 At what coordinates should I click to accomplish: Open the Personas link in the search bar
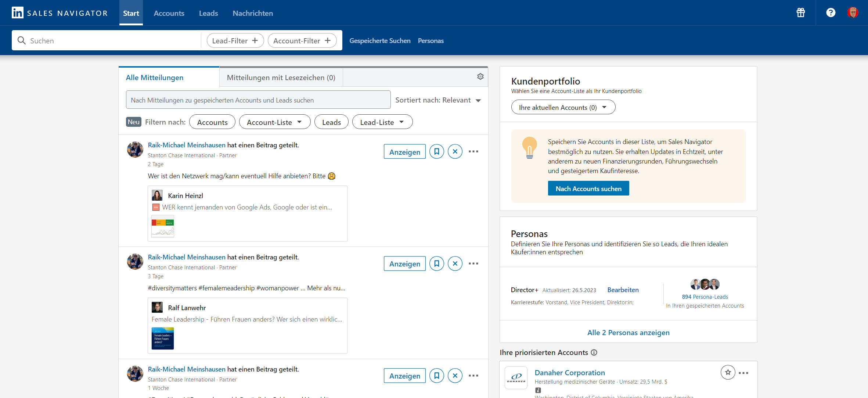pyautogui.click(x=431, y=40)
